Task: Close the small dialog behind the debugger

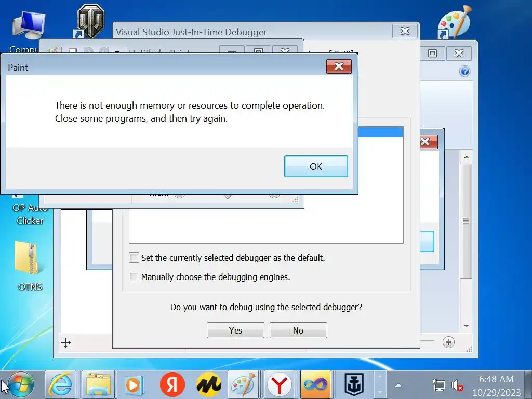Action: (429, 141)
